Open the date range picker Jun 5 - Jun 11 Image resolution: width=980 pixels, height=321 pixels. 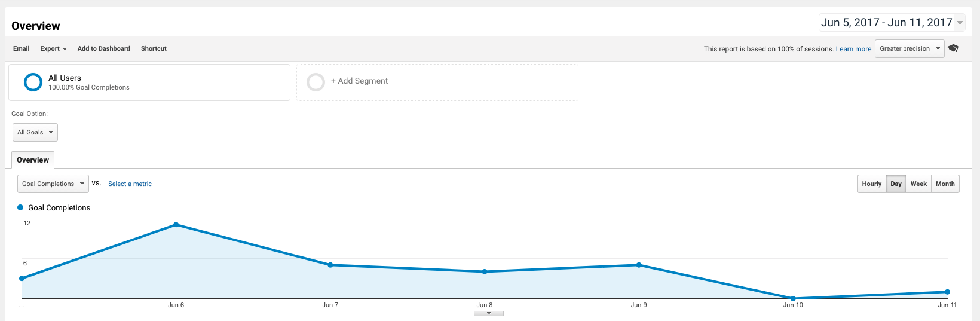tap(892, 23)
